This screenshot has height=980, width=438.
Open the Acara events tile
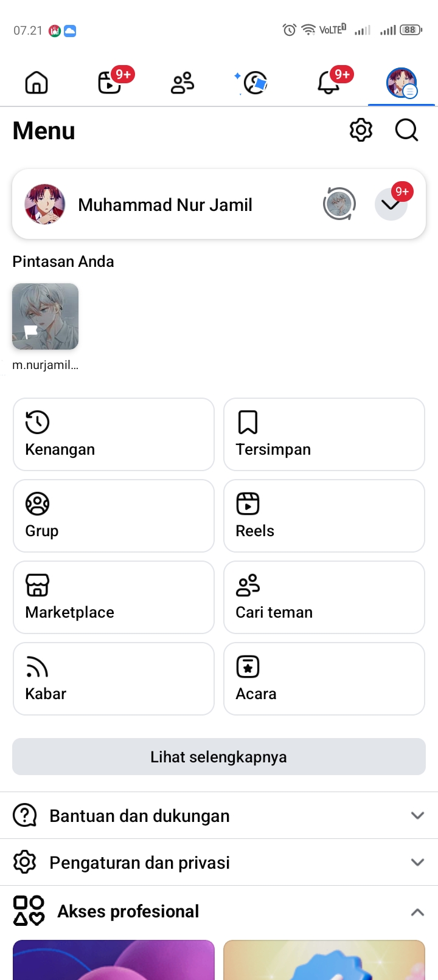[324, 678]
